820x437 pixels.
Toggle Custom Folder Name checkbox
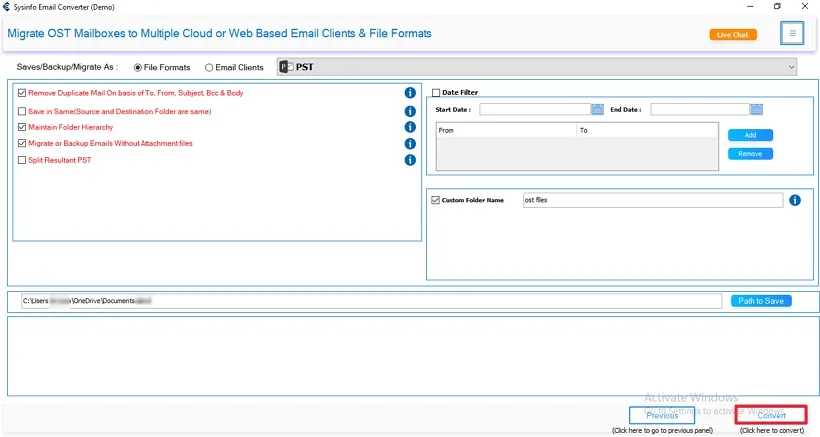click(x=436, y=200)
